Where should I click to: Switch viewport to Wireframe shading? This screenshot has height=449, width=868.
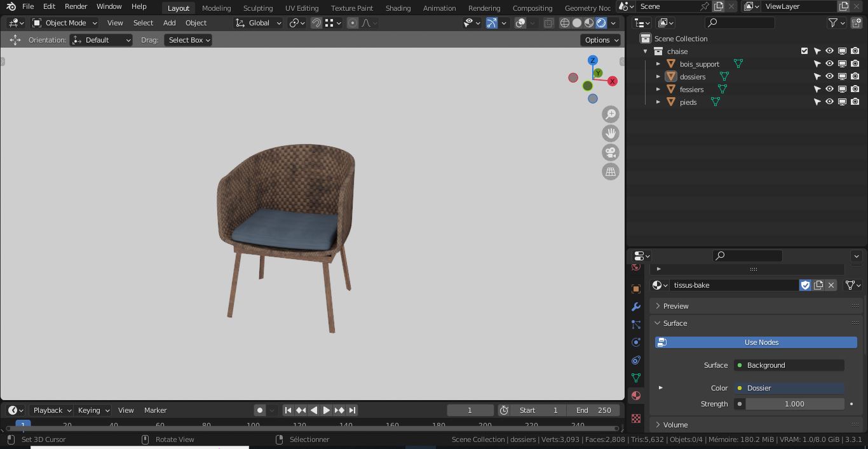coord(564,23)
